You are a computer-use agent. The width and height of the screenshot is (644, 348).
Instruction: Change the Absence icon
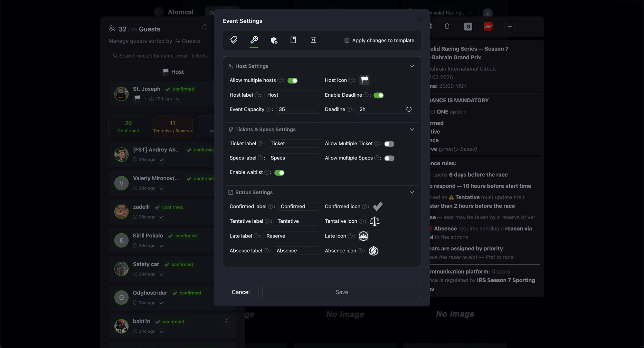373,251
